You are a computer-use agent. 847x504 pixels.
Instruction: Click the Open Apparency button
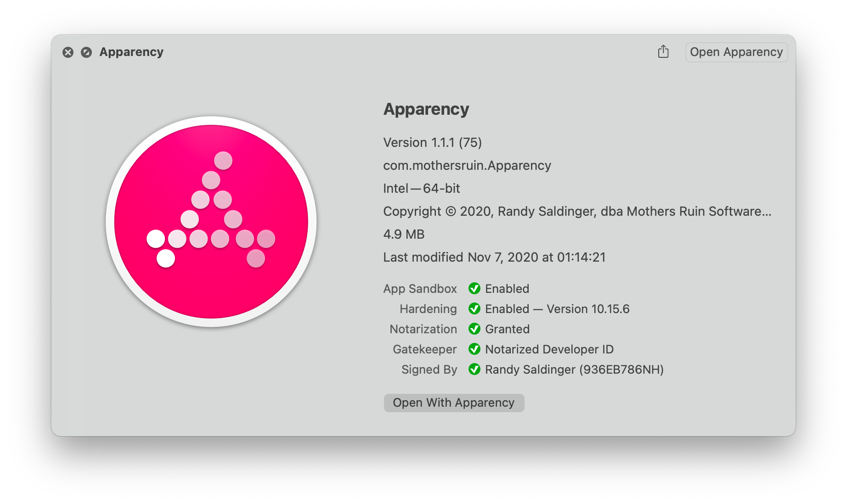[736, 52]
